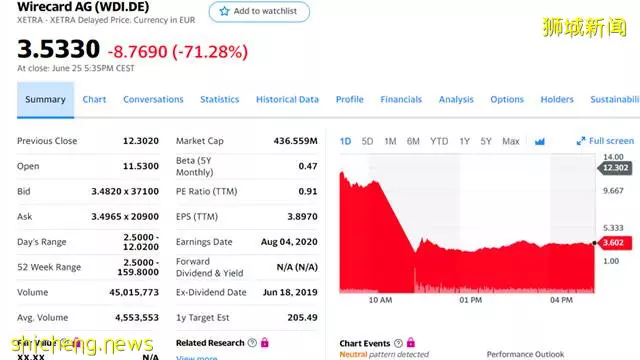Switch the chart type via the area-chart icon
The height and width of the screenshot is (360, 640).
(540, 142)
